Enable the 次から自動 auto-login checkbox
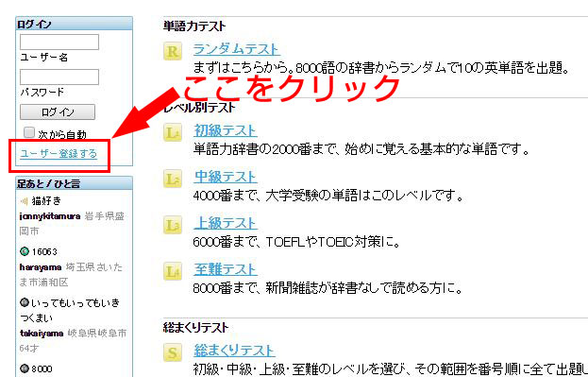This screenshot has width=588, height=377. 29,132
